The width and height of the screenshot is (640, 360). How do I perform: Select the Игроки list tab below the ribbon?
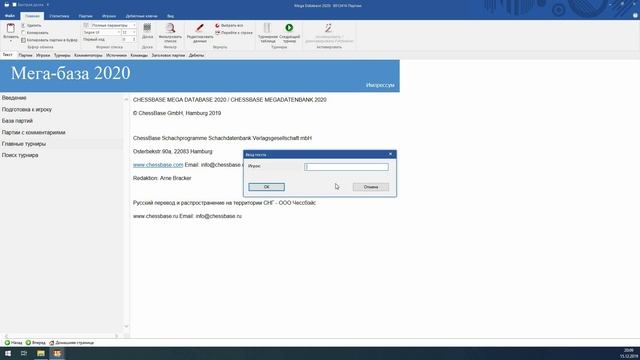point(43,55)
